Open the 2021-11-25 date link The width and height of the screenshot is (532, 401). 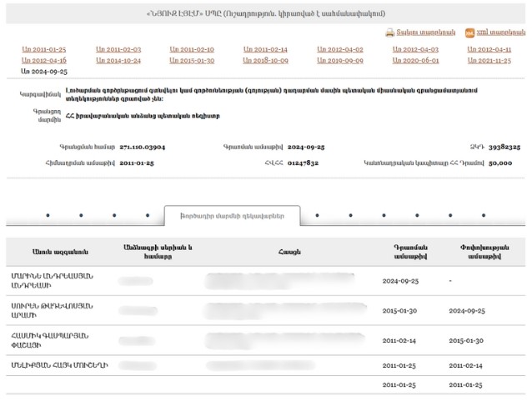pyautogui.click(x=489, y=61)
